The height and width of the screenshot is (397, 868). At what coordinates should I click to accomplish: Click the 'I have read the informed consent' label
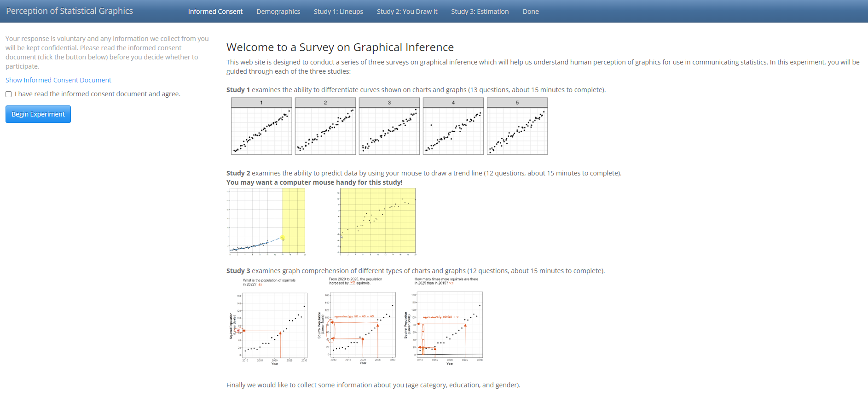(x=98, y=94)
